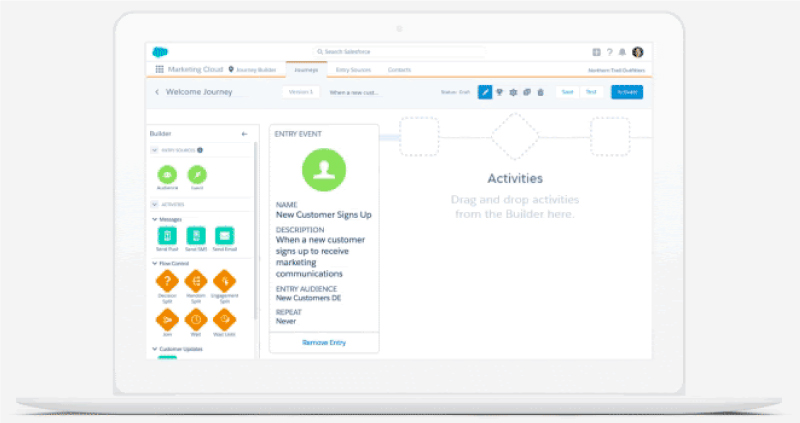Collapse the Activities section
This screenshot has width=800, height=423.
point(155,204)
